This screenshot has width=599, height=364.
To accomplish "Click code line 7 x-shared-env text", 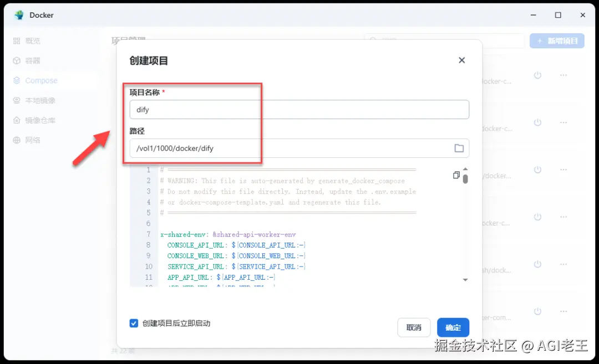I will tap(228, 234).
